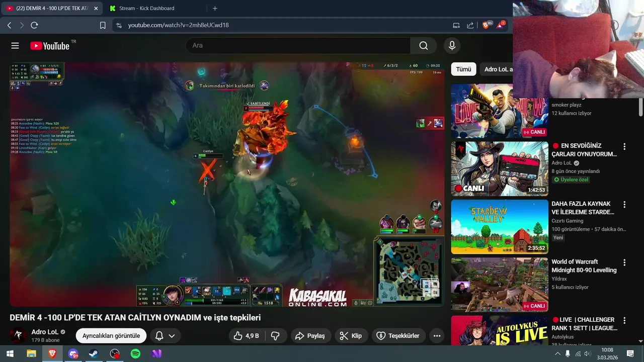Open more actions ellipsis under video
This screenshot has height=362, width=644.
pos(437,336)
